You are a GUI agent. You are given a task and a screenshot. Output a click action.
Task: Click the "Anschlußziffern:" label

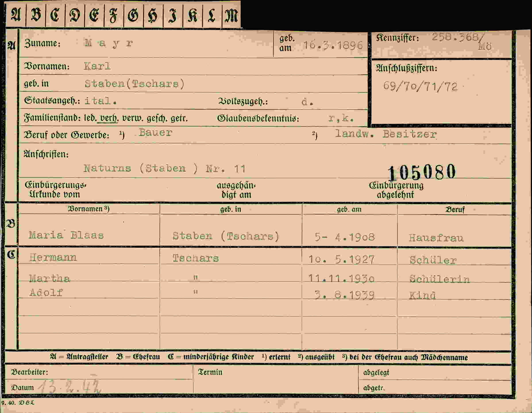(407, 68)
